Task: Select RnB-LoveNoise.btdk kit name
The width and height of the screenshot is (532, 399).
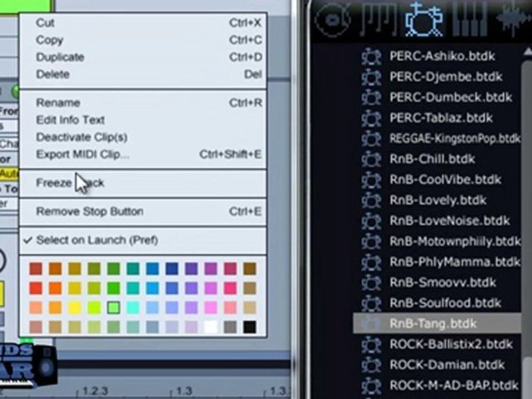Action: [449, 221]
